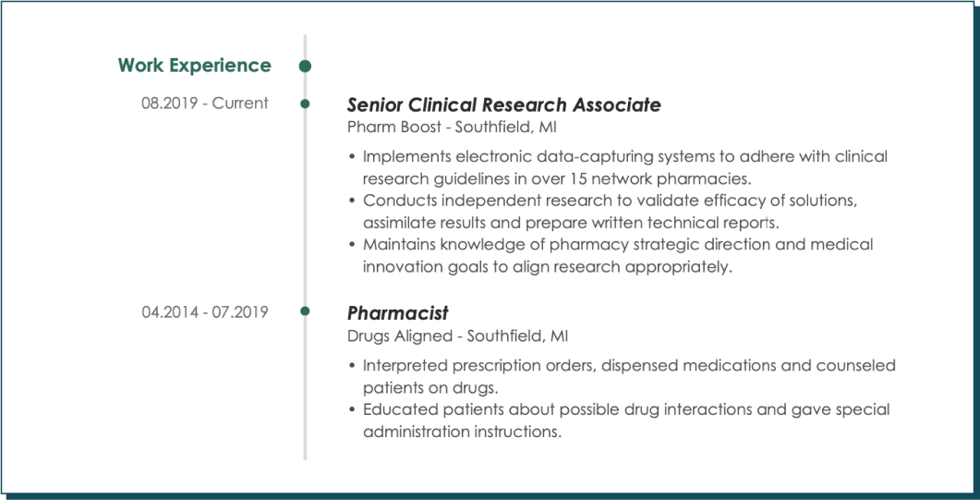Click Drugs Aligned - Southfield, MI employer line

pos(457,336)
